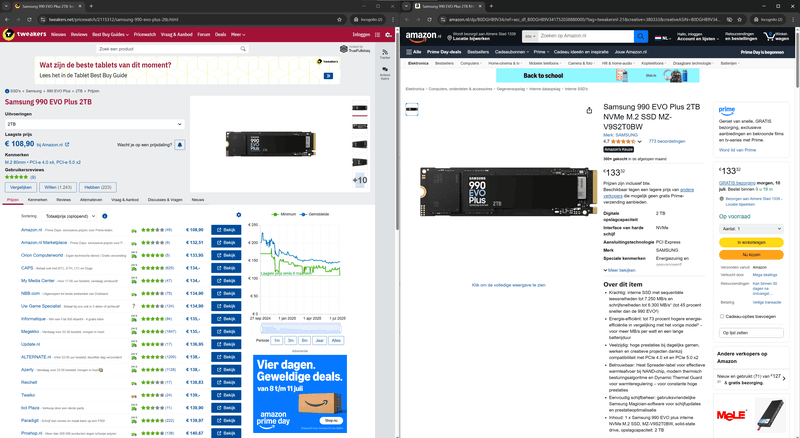Expand Amazon star rating breakdown chevron

639,142
